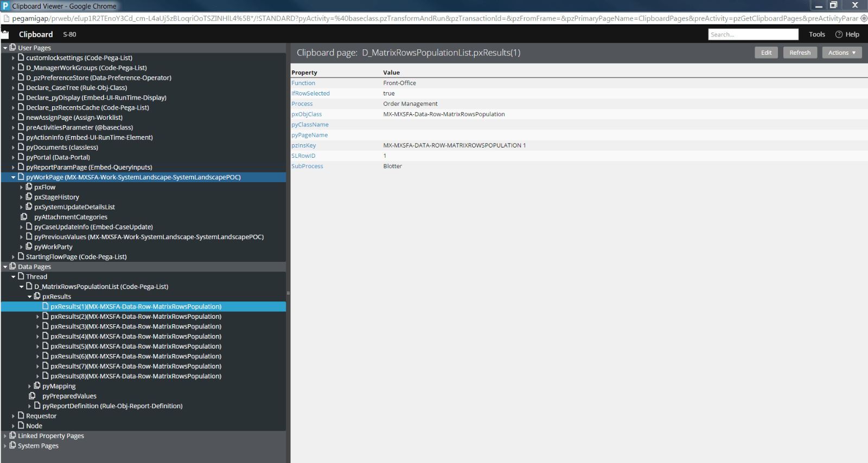Image resolution: width=868 pixels, height=463 pixels.
Task: Select newAssignPage tree row
Action: tap(143, 117)
